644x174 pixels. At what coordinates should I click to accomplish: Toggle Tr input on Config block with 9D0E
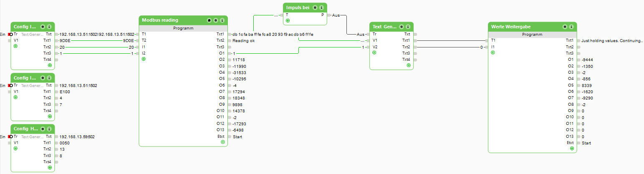[11, 34]
